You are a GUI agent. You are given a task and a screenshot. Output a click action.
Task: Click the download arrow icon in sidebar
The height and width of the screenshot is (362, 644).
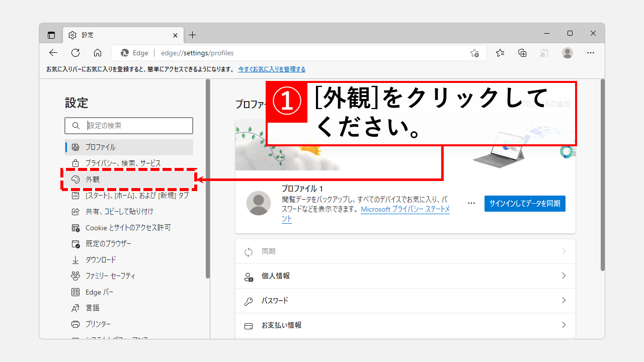point(75,260)
